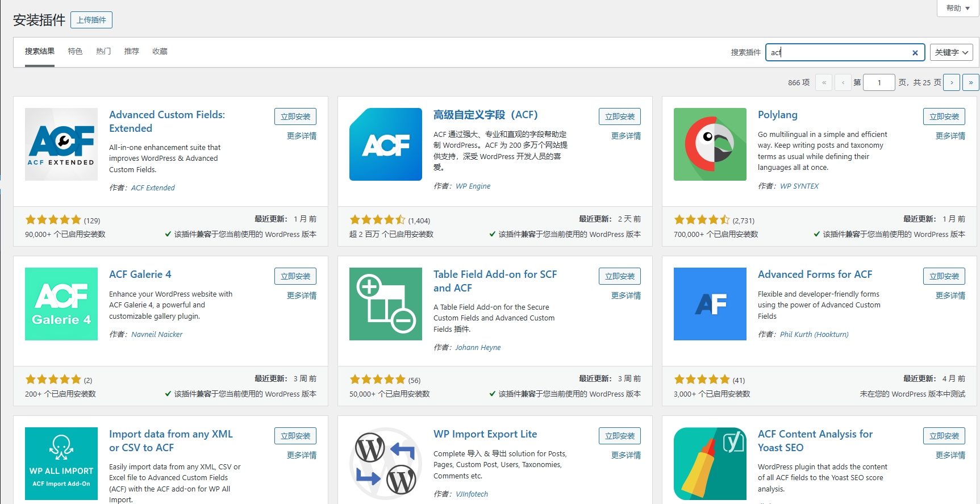Open 更多详情 for ACF Content Analysis
The height and width of the screenshot is (504, 980).
[950, 455]
